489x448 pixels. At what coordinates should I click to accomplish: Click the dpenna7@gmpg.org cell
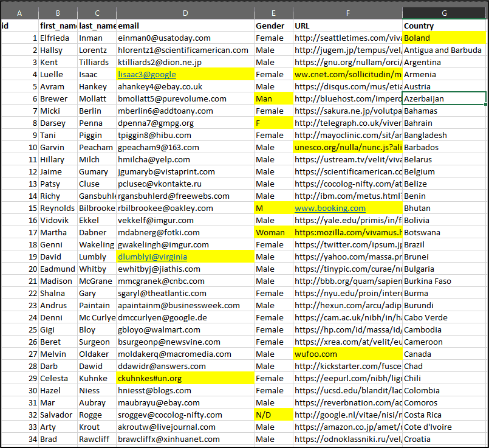[x=185, y=123]
